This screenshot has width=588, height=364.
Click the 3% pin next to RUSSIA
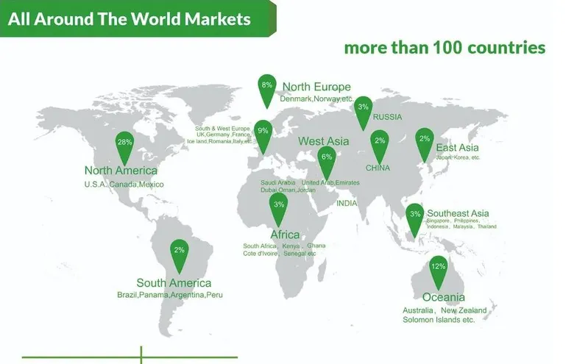363,109
